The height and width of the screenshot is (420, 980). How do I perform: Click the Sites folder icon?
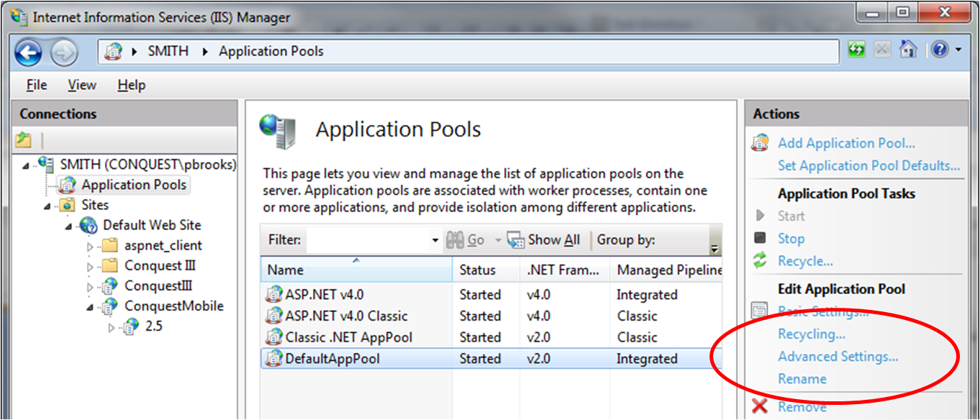click(x=68, y=206)
